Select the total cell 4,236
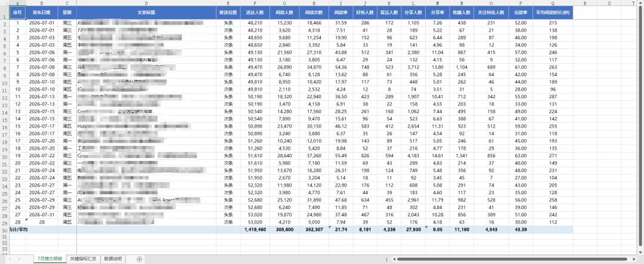644x264 pixels. [x=389, y=230]
